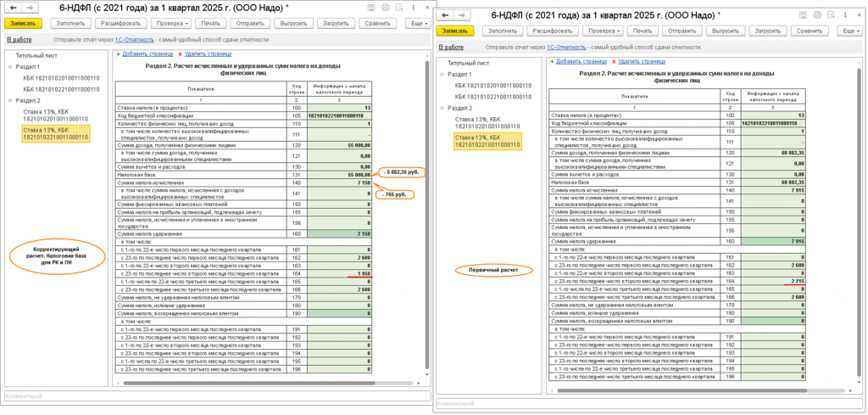Click Печать button in the right window
Viewport: 868px width, 415px height.
[x=642, y=31]
